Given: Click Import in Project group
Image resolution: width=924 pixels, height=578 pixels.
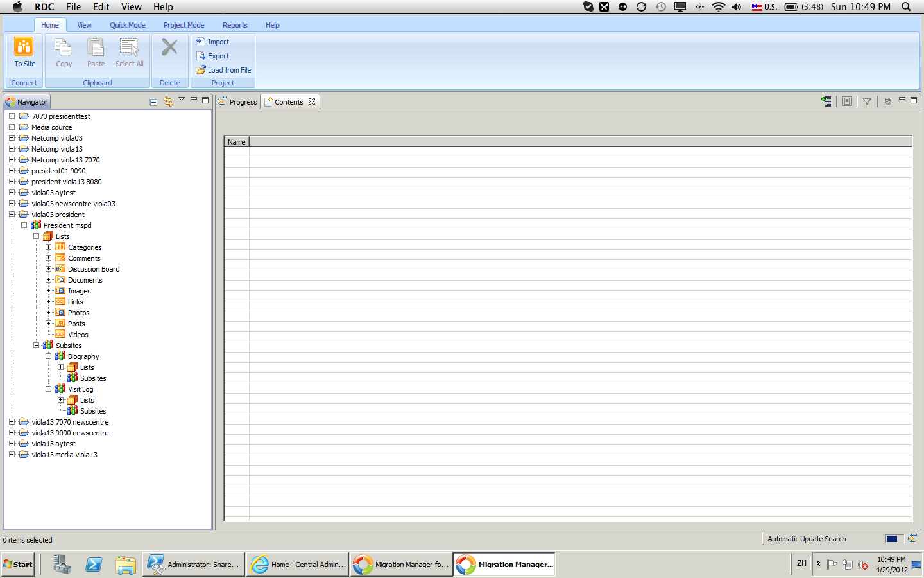Looking at the screenshot, I should tap(212, 42).
